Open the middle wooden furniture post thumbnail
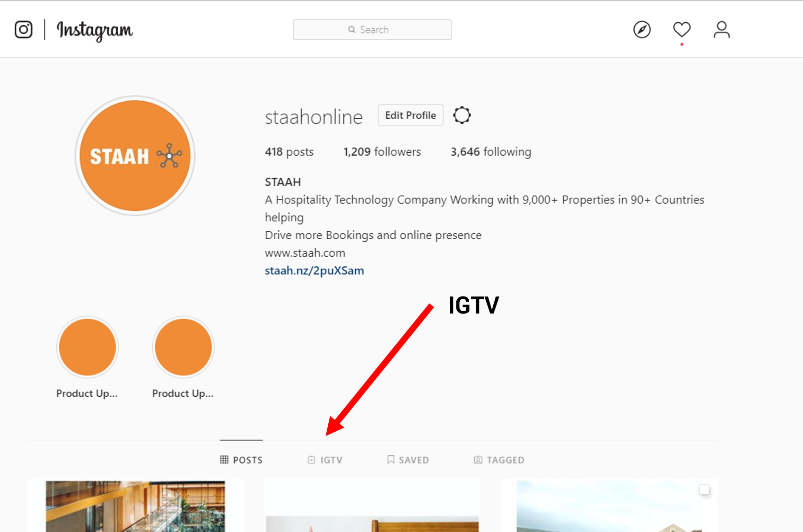The image size is (803, 532). [372, 506]
